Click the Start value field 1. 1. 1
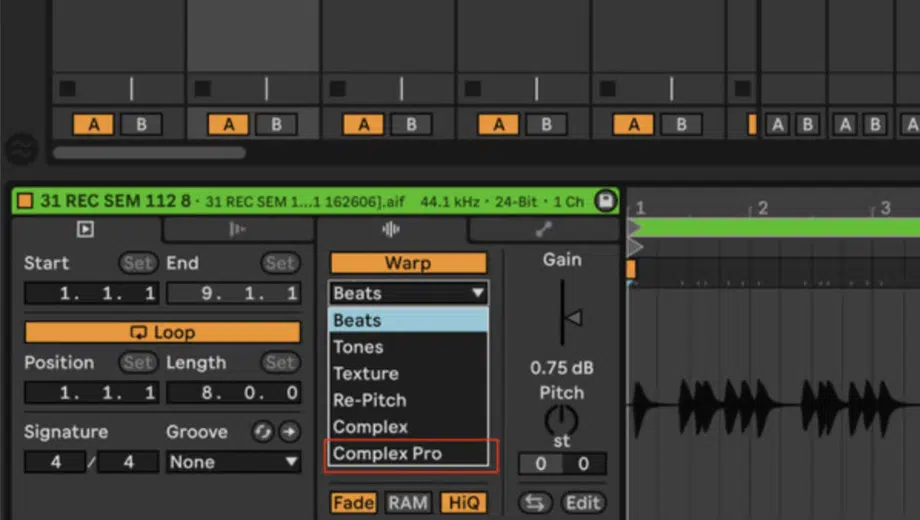This screenshot has width=920, height=520. coord(92,293)
